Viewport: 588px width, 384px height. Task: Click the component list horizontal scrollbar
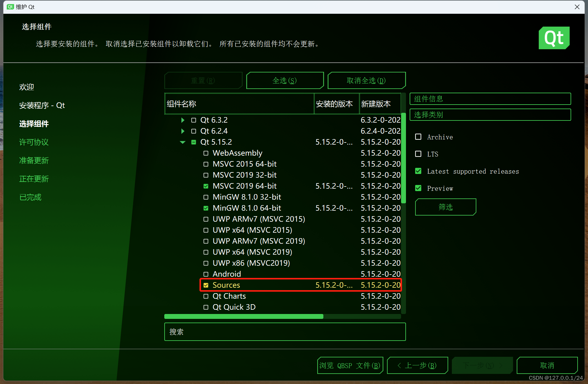point(244,316)
